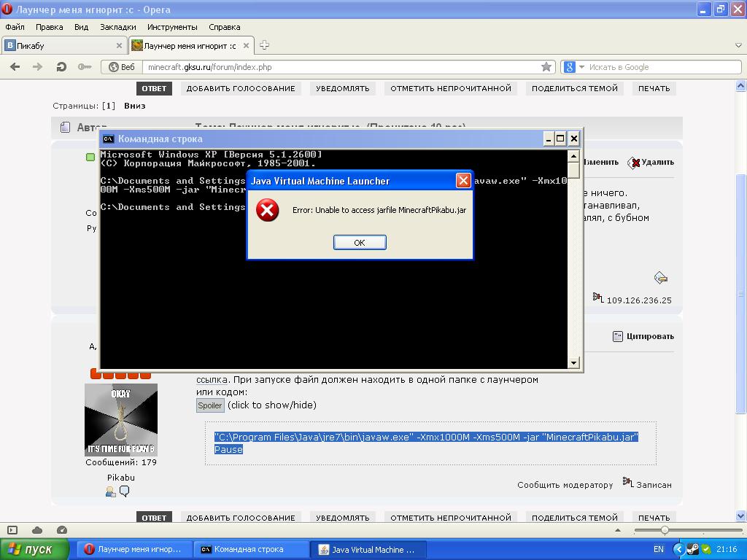The width and height of the screenshot is (747, 560).
Task: Open the Google search engine dropdown
Action: tap(581, 67)
